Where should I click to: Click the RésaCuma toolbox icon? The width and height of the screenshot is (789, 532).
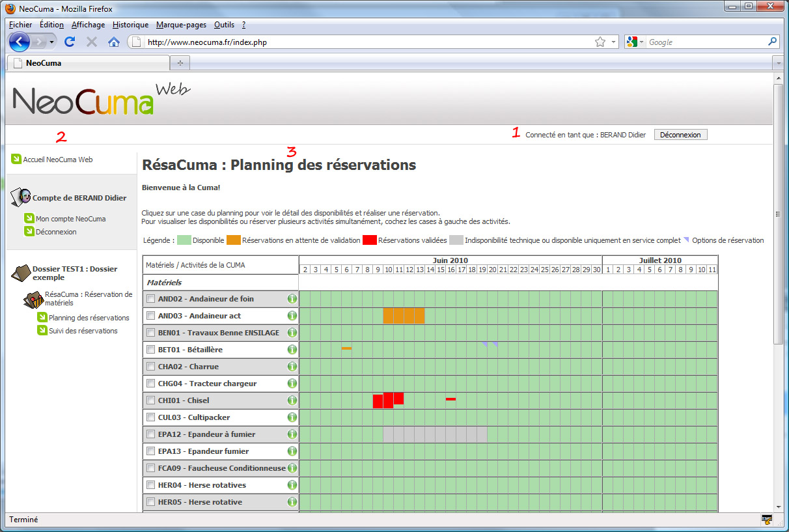point(33,300)
